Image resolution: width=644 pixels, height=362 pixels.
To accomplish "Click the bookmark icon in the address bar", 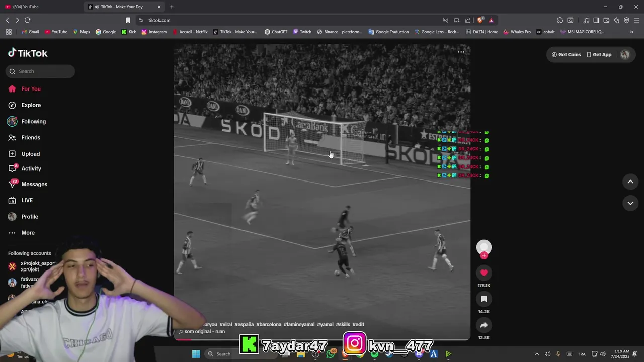I will coord(128,20).
